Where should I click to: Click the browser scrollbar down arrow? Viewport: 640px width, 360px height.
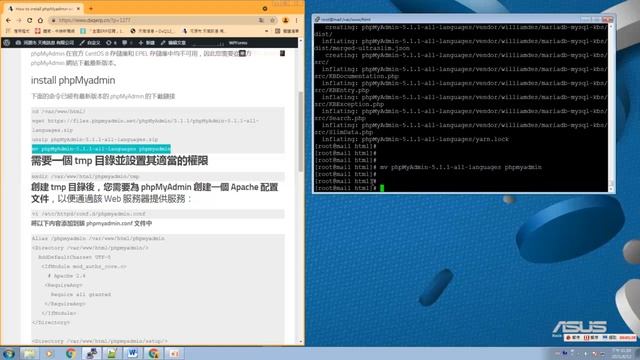point(301,341)
